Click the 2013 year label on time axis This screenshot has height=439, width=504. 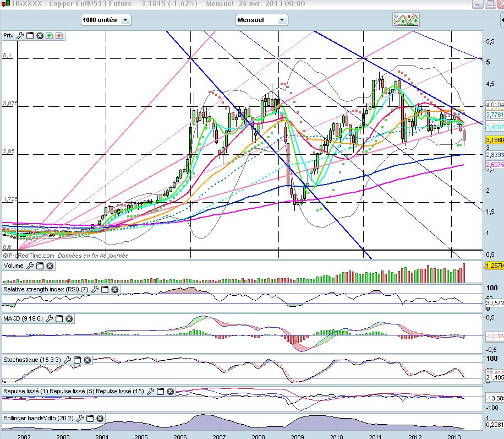(x=453, y=436)
